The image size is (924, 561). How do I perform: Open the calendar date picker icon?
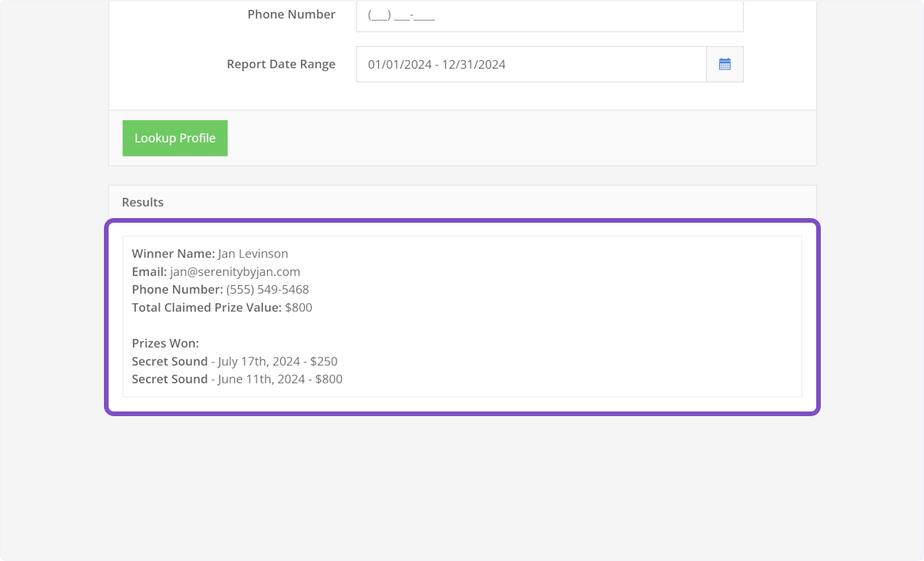725,65
